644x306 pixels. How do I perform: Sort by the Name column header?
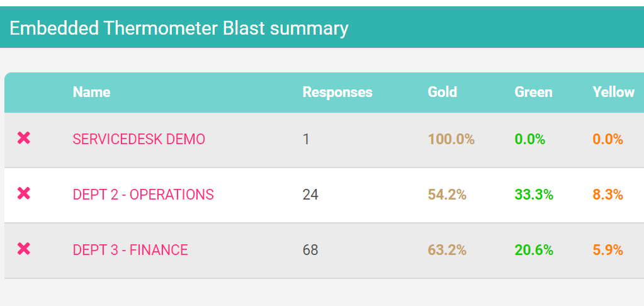pos(91,92)
